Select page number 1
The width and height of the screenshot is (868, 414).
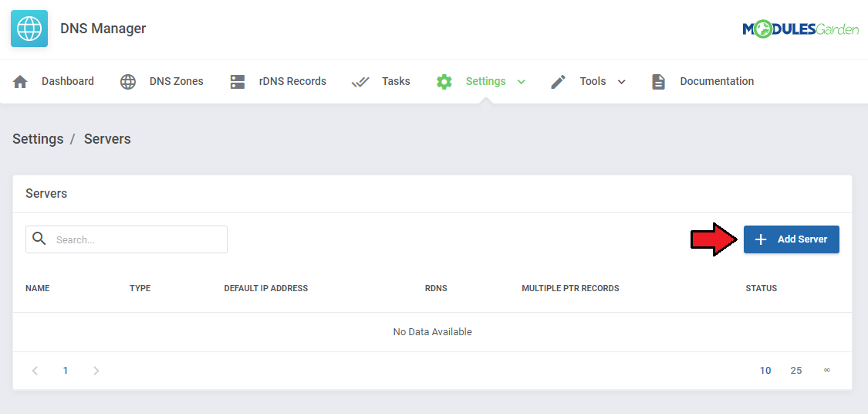pos(66,370)
